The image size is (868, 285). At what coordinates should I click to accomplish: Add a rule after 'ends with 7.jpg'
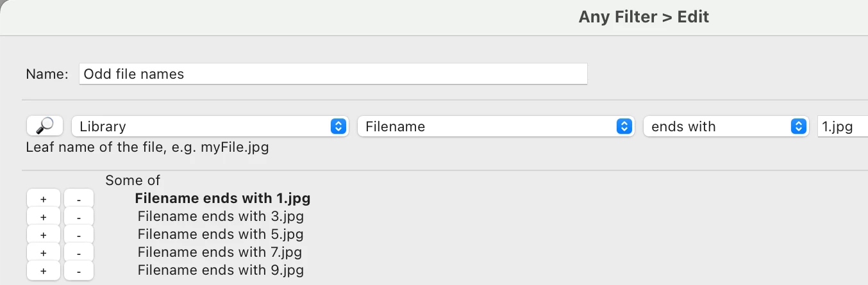click(44, 253)
